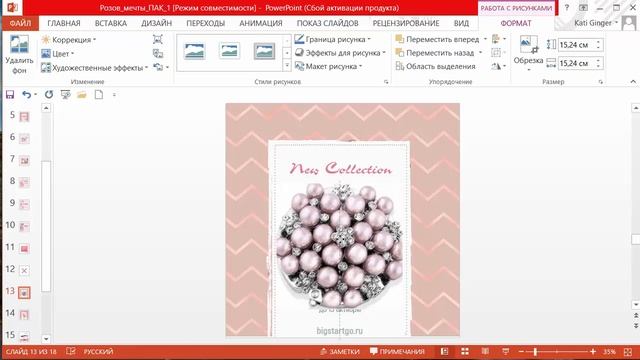Click the Undo icon
Viewport: 640px width, 360px height.
pos(27,95)
